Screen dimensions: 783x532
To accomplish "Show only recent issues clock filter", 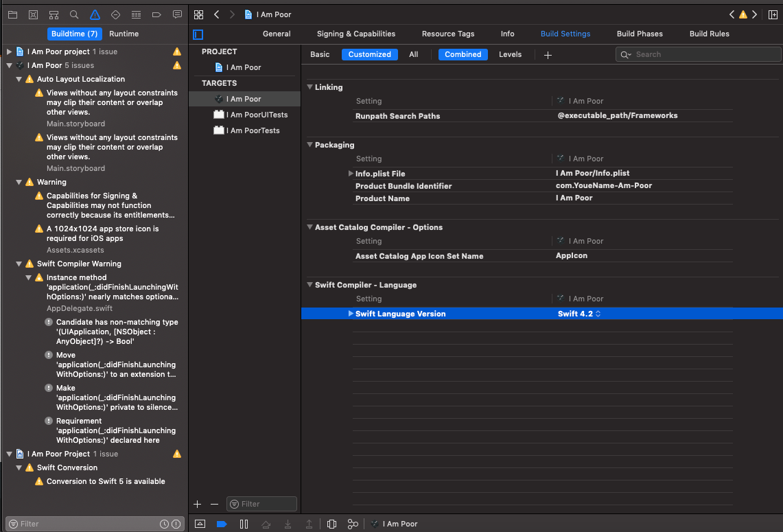I will click(164, 524).
